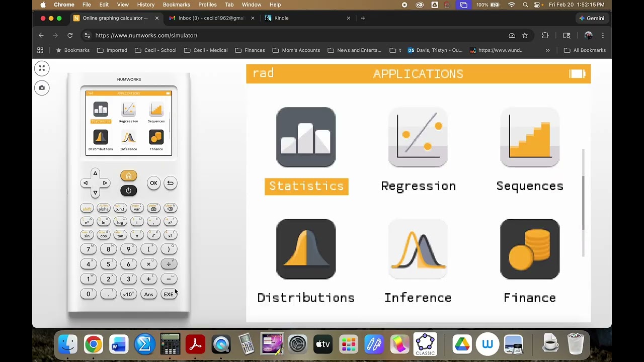Click the number 7 calculator key

point(88,249)
